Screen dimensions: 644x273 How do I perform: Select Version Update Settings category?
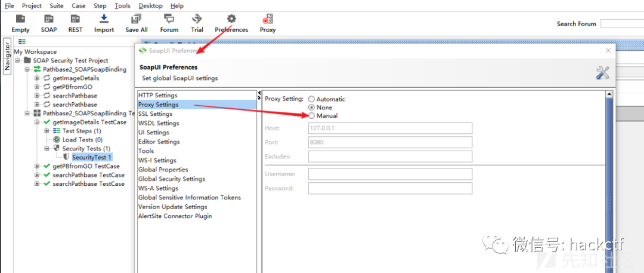pyautogui.click(x=197, y=207)
